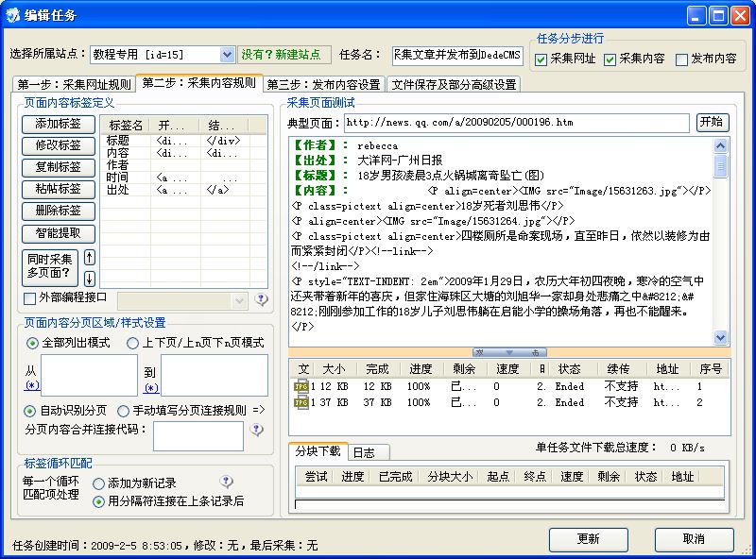Open the 日志 tab
Image resolution: width=756 pixels, height=559 pixels.
click(x=364, y=451)
